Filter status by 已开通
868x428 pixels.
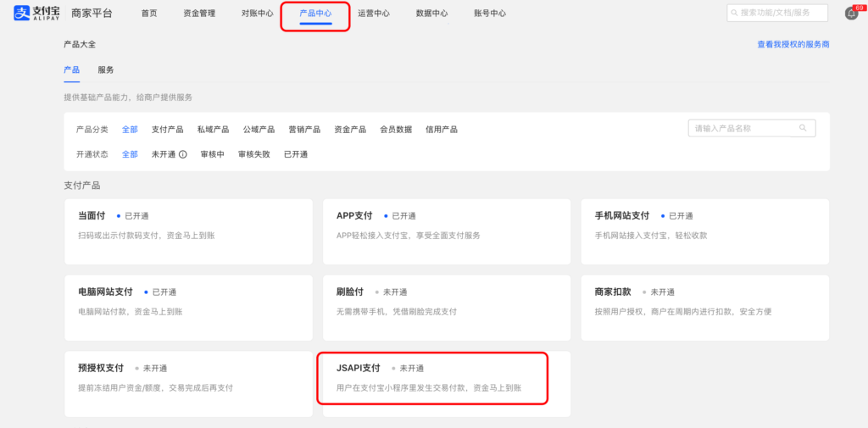coord(296,154)
